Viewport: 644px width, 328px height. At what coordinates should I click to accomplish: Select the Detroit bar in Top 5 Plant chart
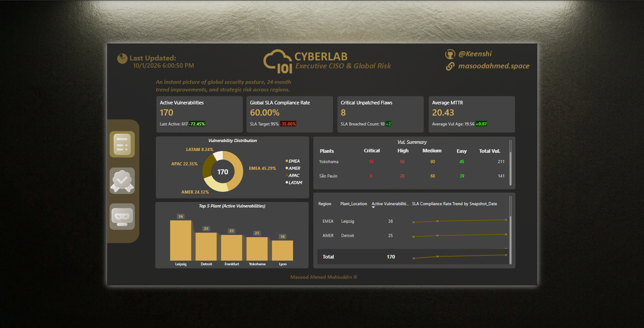[x=206, y=246]
